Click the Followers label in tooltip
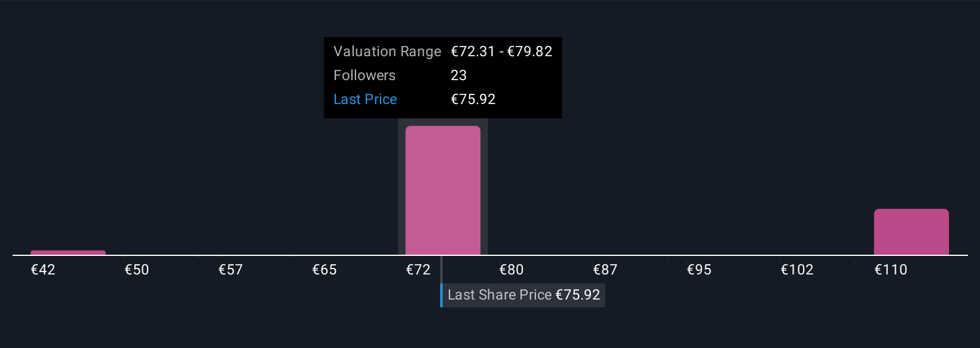980x348 pixels. (365, 75)
